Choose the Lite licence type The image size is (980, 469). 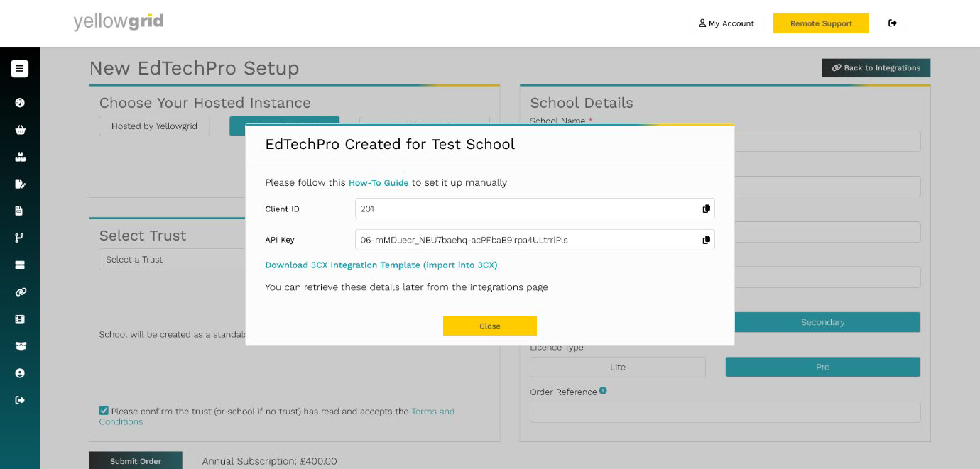(x=618, y=367)
